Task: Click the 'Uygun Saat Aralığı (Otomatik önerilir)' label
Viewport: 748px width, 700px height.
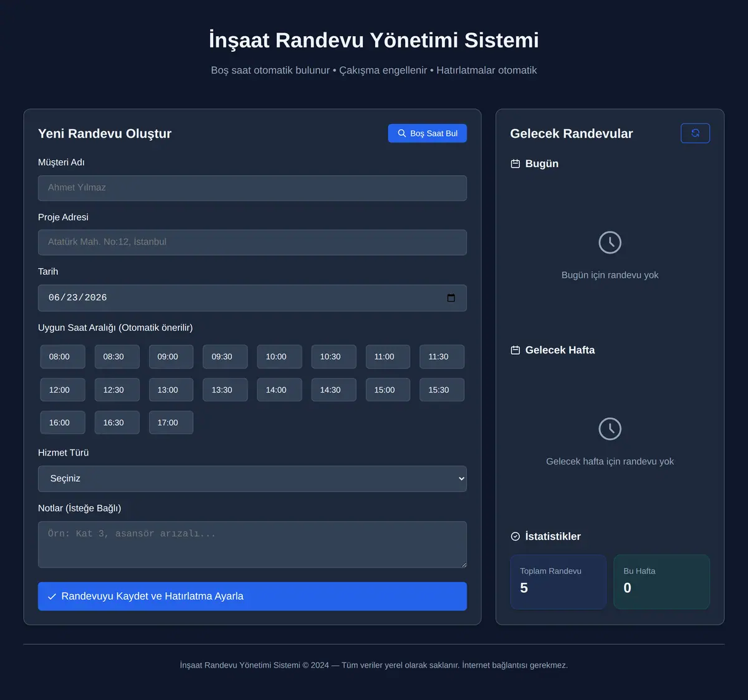Action: click(115, 328)
